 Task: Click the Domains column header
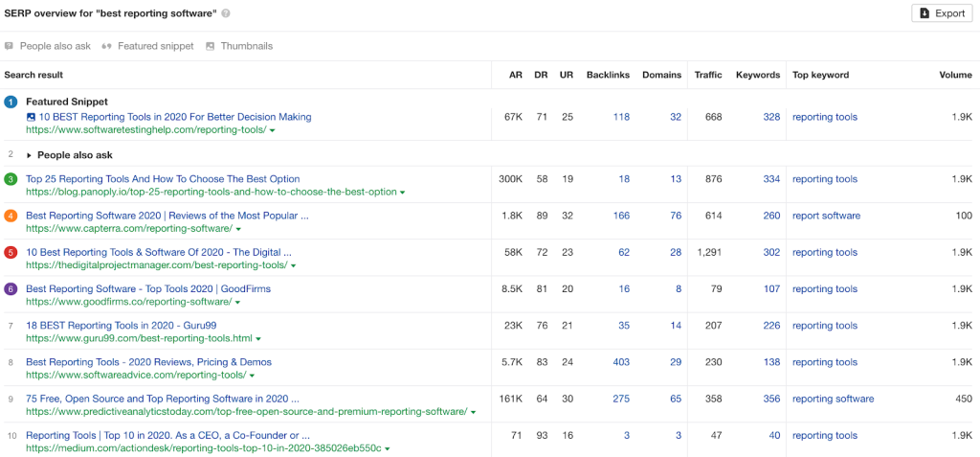click(662, 75)
